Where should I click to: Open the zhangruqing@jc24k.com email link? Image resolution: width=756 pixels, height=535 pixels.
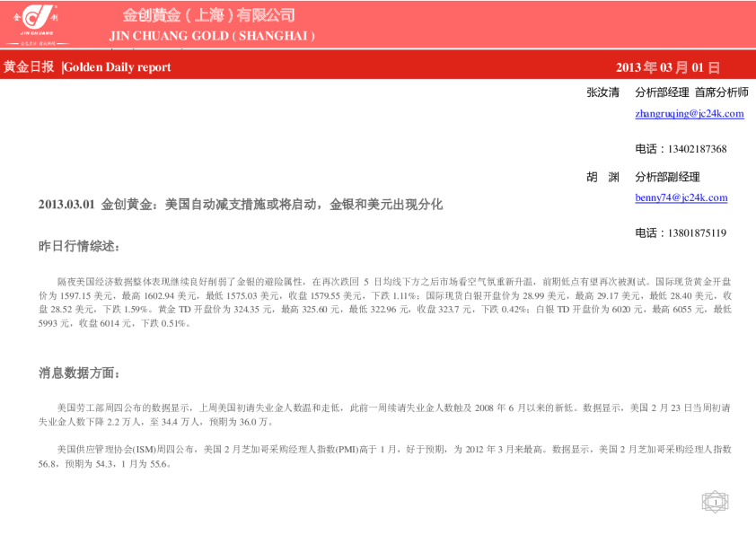[689, 114]
